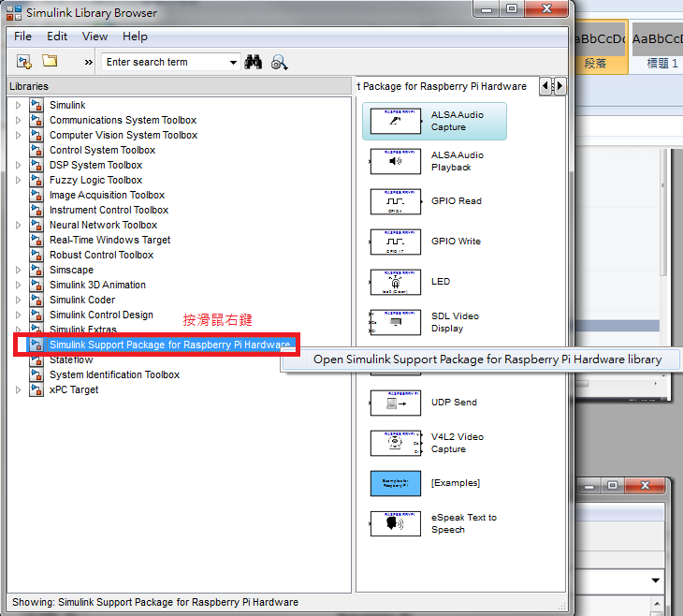Expand the Simulink Control Design node

[19, 315]
